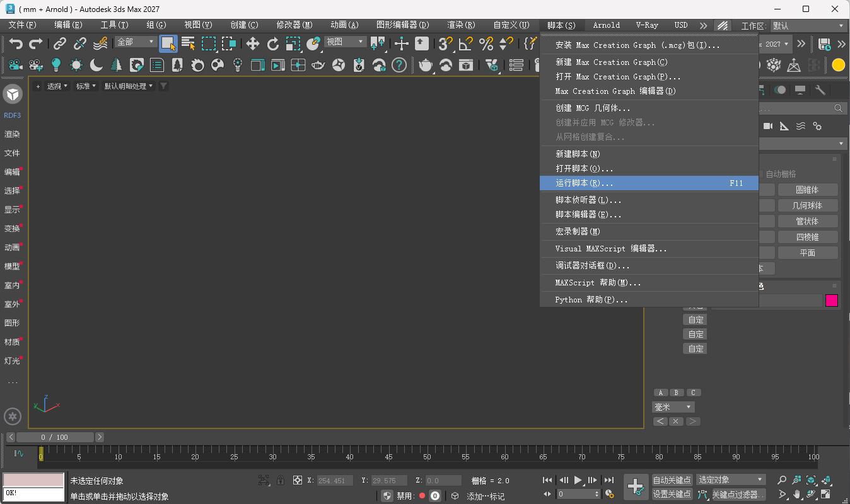The image size is (850, 504).
Task: Choose the Unlink Selection tool
Action: (80, 43)
